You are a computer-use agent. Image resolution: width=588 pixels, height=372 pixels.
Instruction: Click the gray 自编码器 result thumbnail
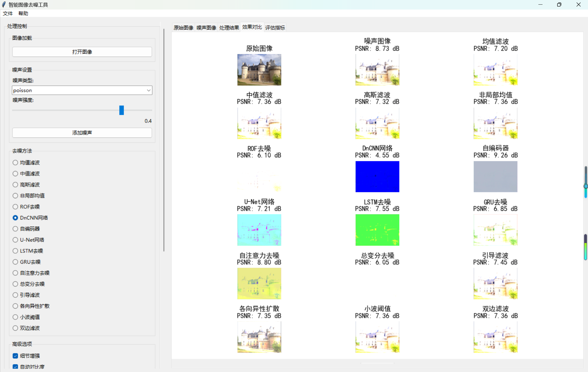tap(495, 176)
